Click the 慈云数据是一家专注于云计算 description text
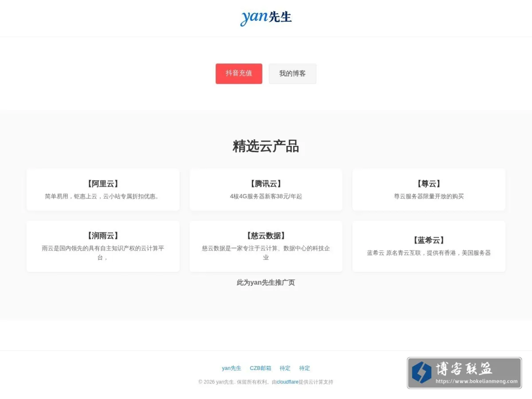Viewport: 532px width, 399px height. [266, 253]
